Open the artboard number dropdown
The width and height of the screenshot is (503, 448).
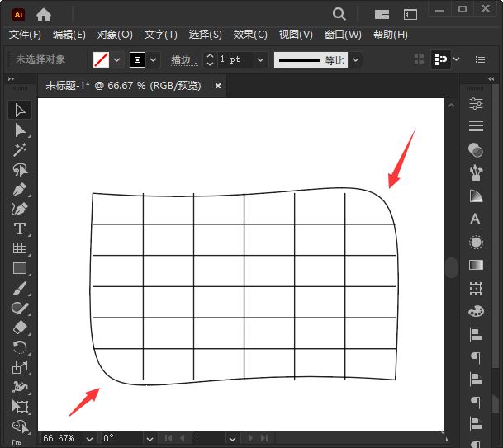(233, 439)
